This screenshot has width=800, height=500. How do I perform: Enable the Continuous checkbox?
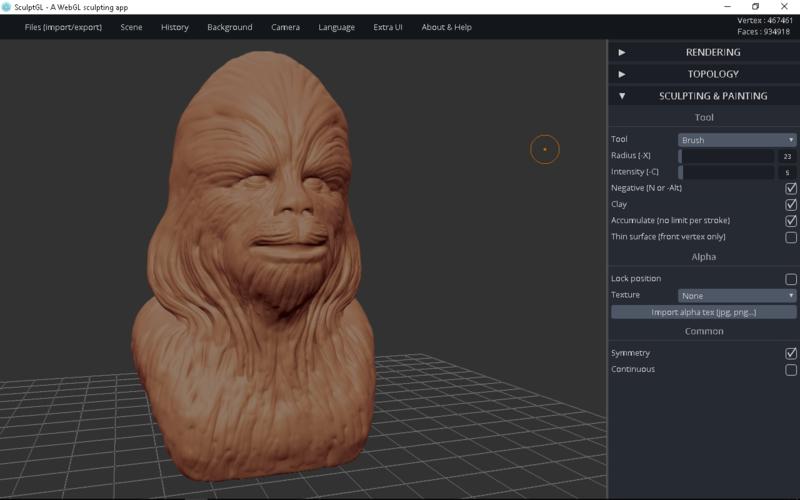(791, 370)
